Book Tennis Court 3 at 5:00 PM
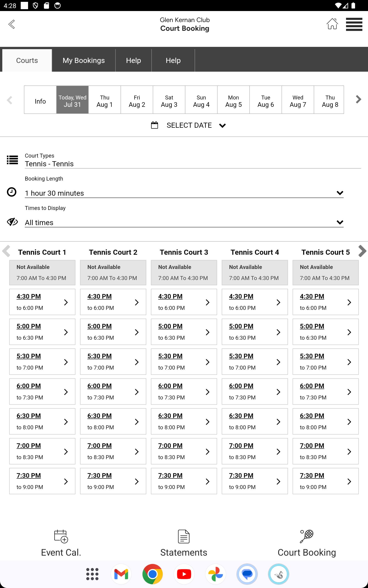Viewport: 368px width, 588px height. [184, 332]
